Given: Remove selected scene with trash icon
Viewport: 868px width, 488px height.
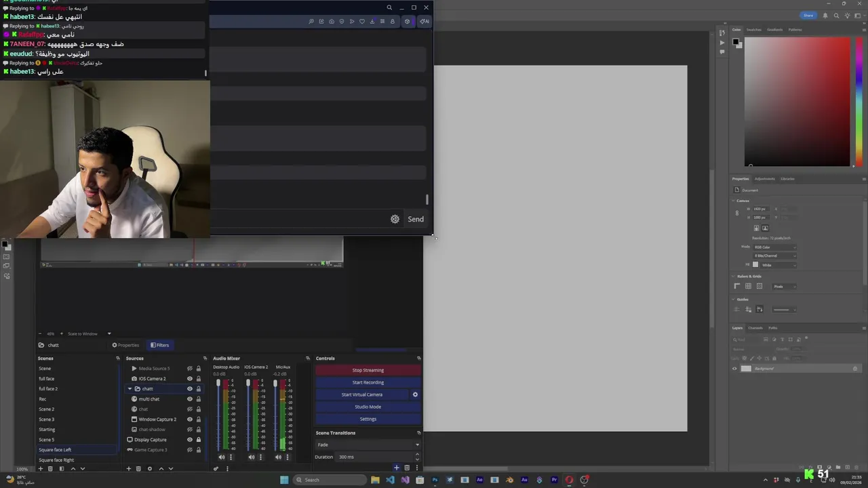Looking at the screenshot, I should [50, 468].
